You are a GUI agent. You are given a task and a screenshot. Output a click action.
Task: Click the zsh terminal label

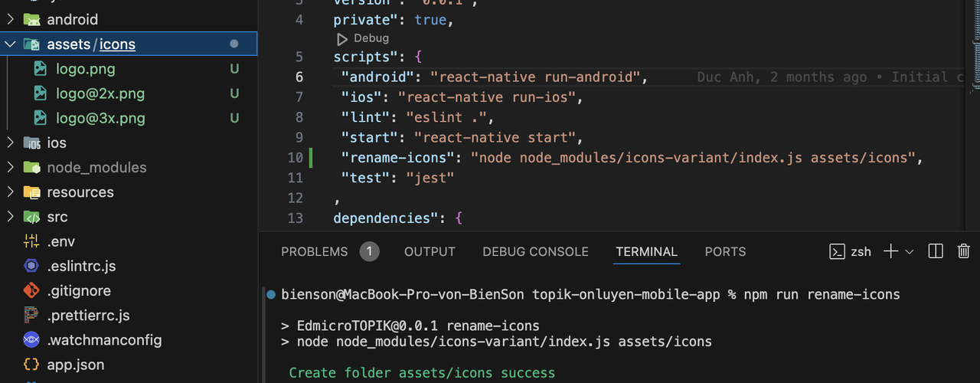(861, 251)
